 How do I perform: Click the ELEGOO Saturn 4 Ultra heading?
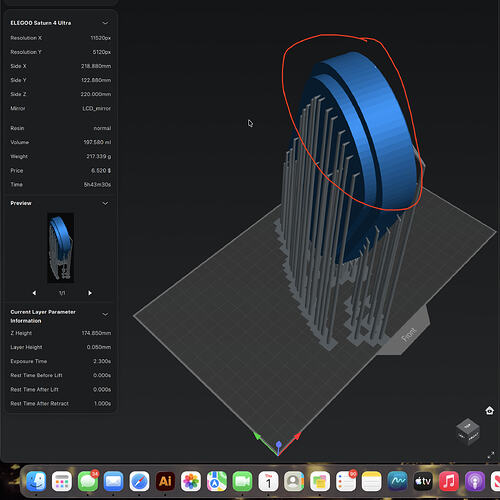(x=41, y=23)
